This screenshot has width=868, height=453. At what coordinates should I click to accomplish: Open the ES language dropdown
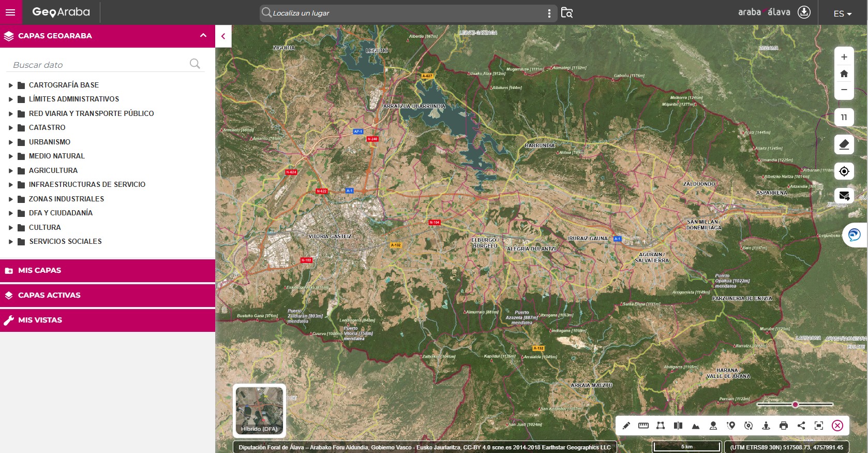[842, 13]
